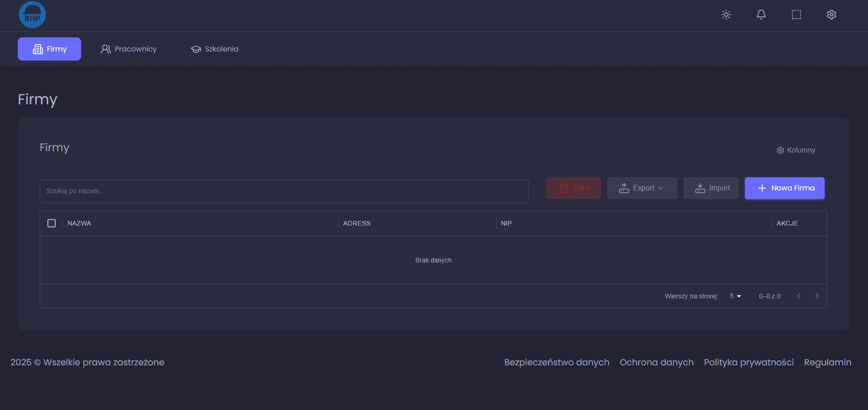Sort by the NAZWA column header
The width and height of the screenshot is (868, 410).
[79, 223]
